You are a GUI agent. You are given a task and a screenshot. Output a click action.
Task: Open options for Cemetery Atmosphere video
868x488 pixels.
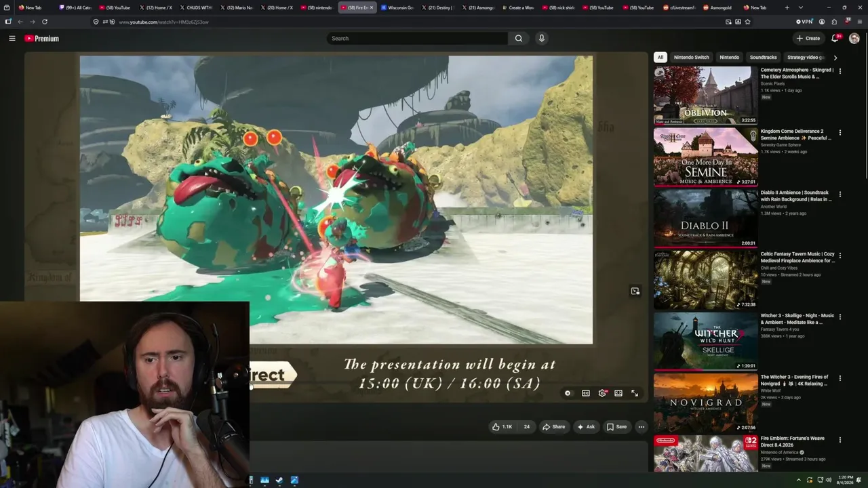[840, 71]
